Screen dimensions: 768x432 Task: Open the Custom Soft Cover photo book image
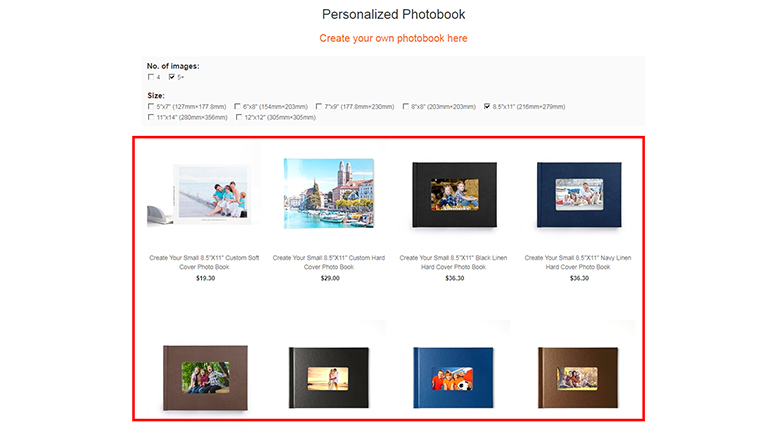[x=196, y=194]
